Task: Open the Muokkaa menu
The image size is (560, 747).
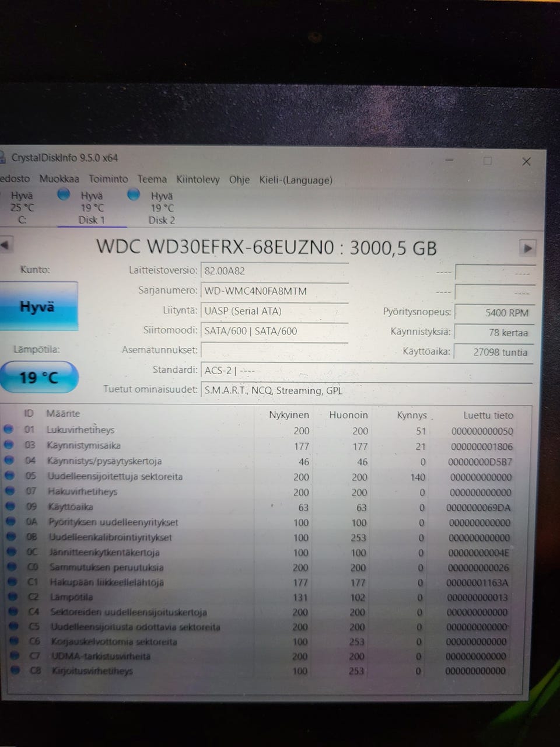Action: (x=59, y=179)
